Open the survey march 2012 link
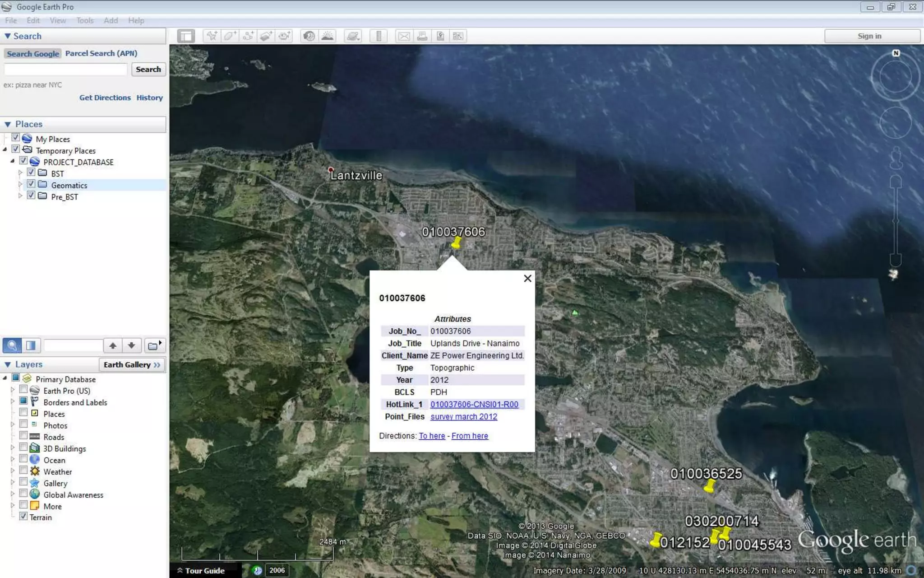This screenshot has width=924, height=578. click(463, 416)
